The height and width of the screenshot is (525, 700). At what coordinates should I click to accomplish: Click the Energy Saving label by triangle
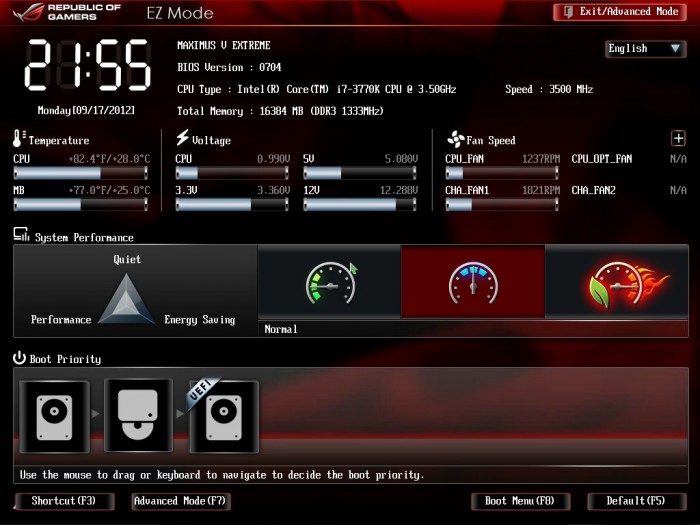pos(200,320)
